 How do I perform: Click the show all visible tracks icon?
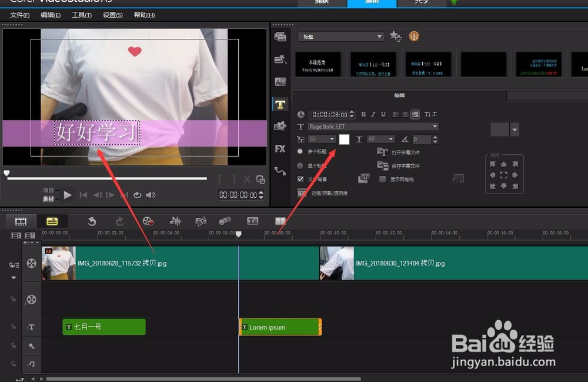coord(16,235)
